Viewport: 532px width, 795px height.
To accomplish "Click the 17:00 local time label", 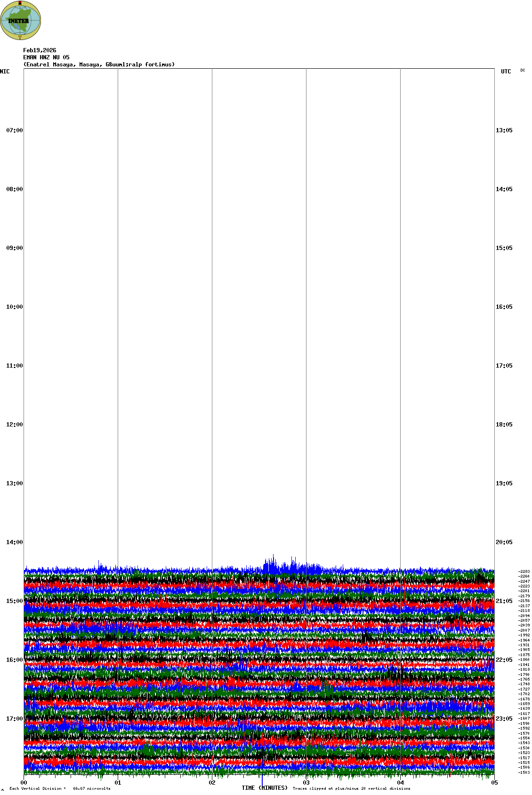I will 14,719.
